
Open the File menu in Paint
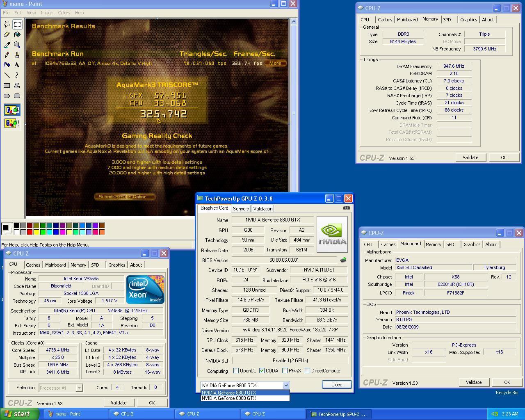pos(6,13)
